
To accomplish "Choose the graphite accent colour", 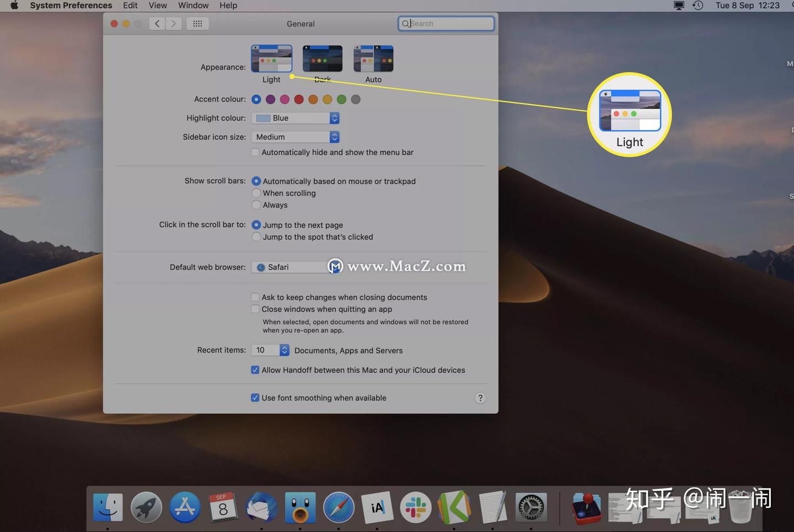I will tap(356, 99).
